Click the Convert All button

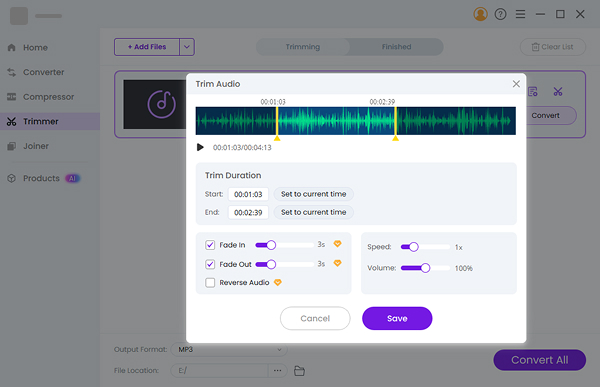point(540,360)
